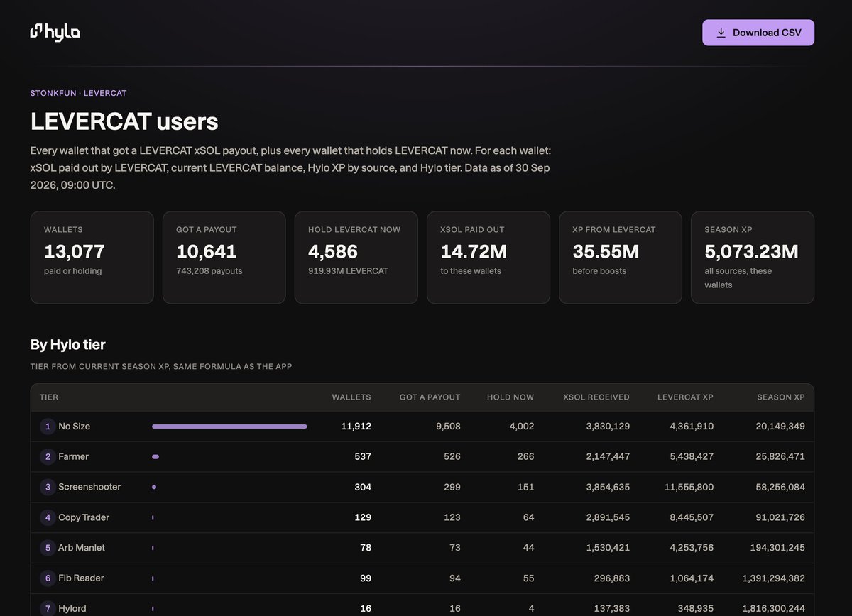The width and height of the screenshot is (852, 616).
Task: Click the No Size payout count 9,508
Action: pos(447,427)
